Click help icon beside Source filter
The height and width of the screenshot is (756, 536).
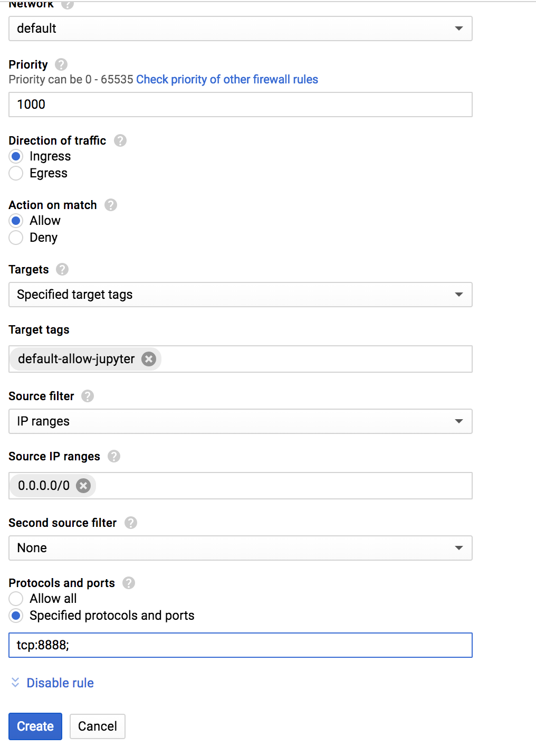(88, 396)
